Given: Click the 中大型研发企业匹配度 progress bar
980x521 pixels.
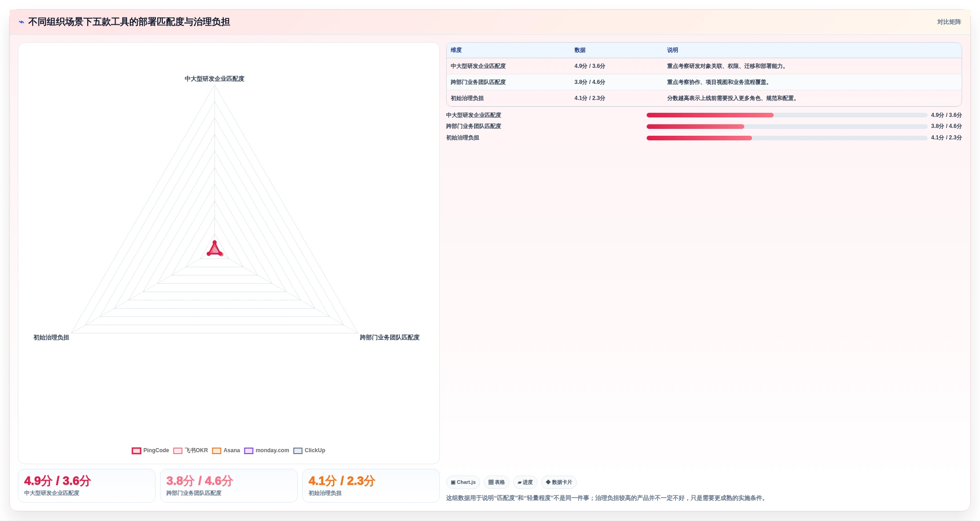Looking at the screenshot, I should click(x=786, y=115).
